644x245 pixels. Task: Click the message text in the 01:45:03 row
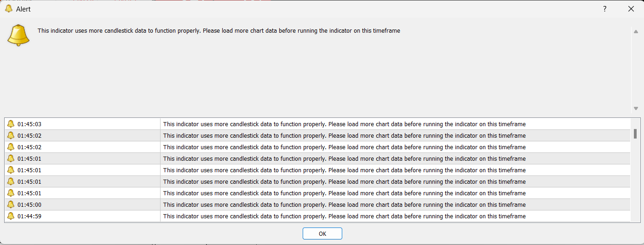(344, 124)
